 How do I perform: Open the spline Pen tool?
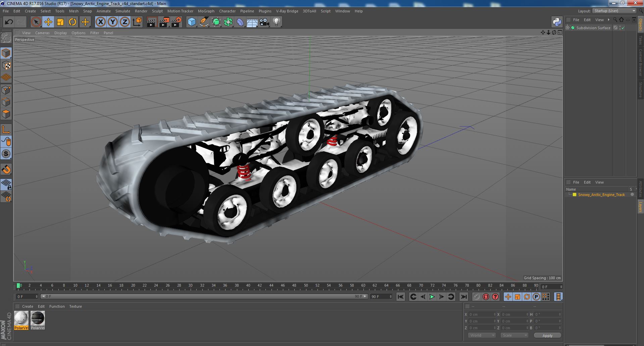(x=204, y=22)
